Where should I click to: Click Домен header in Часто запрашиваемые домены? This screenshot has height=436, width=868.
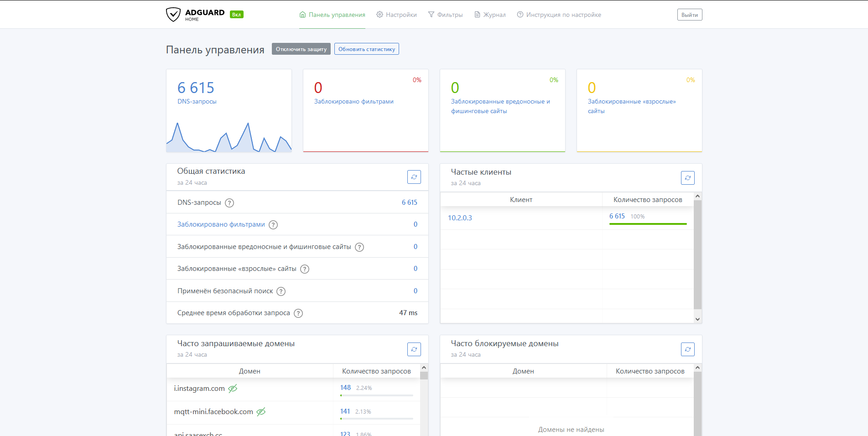[250, 371]
